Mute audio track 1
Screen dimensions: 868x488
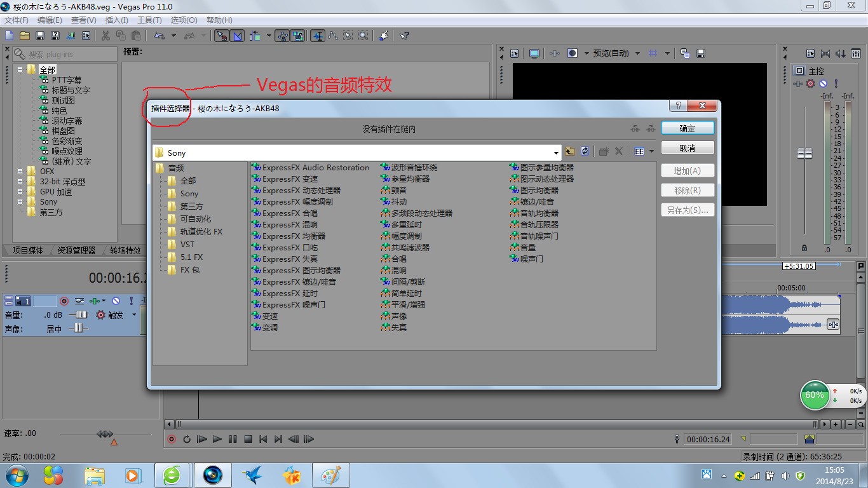coord(116,301)
